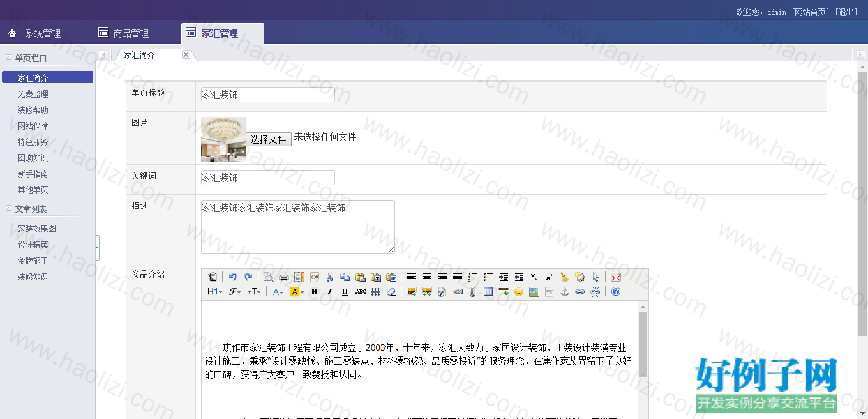868x419 pixels.
Task: Align text right in editor
Action: pyautogui.click(x=442, y=277)
